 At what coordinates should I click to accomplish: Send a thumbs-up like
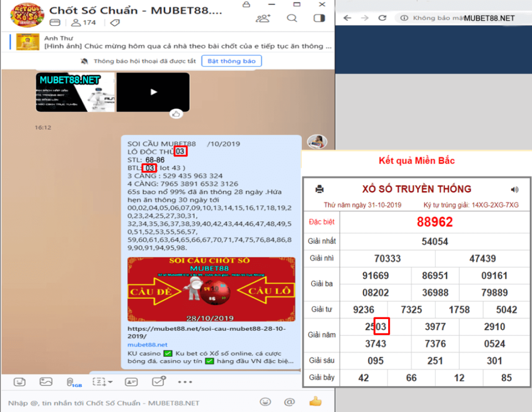click(x=315, y=402)
